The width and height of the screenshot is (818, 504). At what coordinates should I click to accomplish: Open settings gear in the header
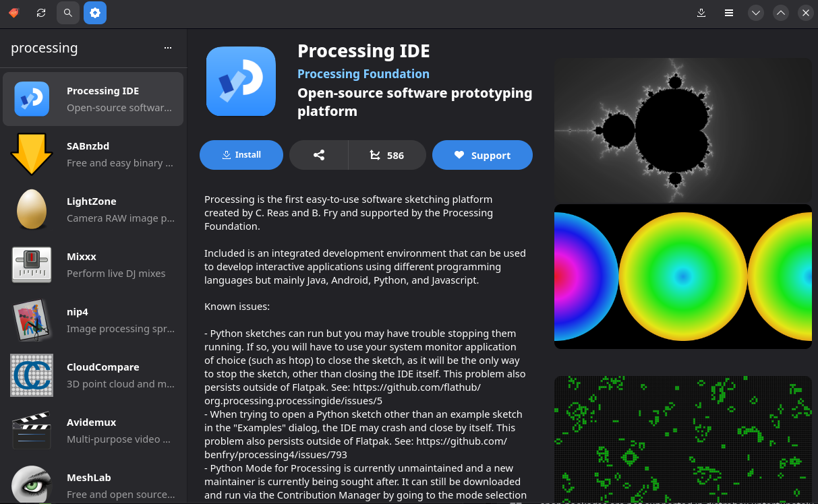[95, 13]
